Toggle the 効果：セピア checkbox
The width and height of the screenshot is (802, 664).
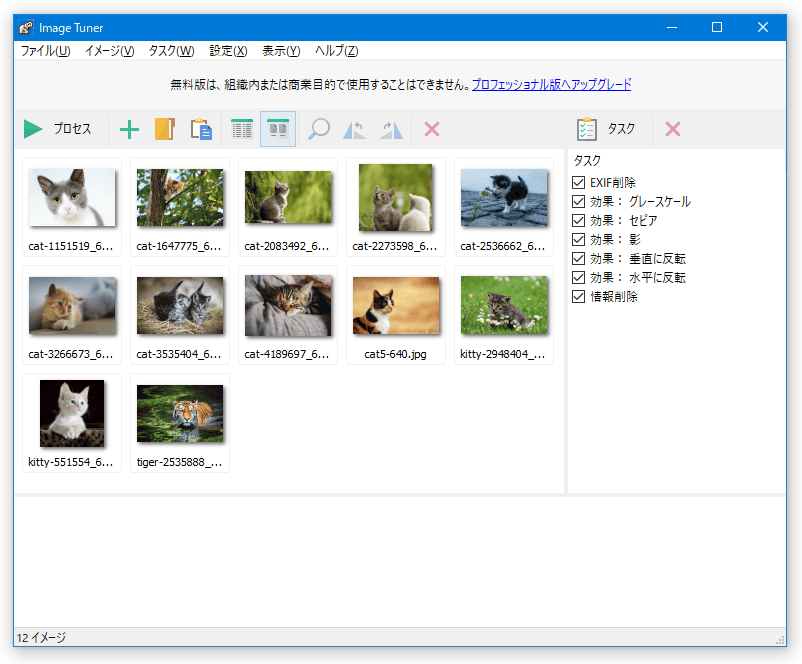578,220
